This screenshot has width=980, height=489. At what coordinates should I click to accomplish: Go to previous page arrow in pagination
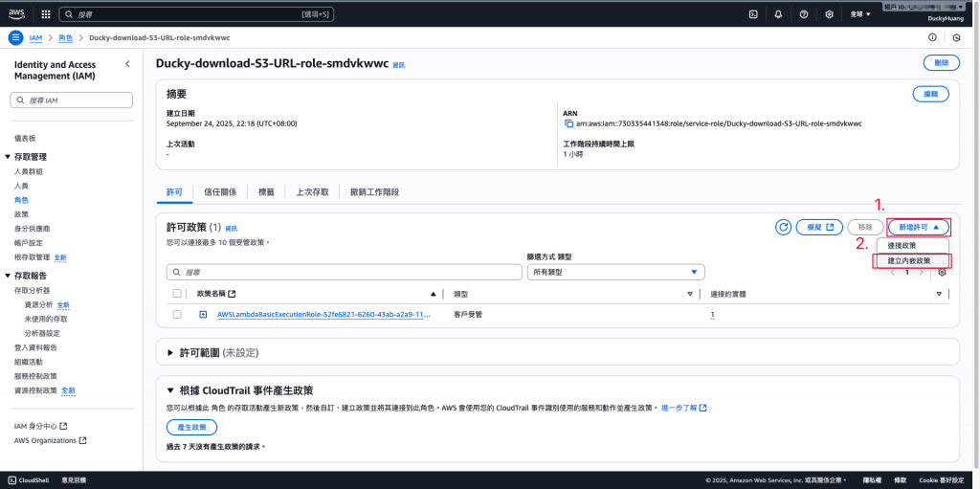tap(893, 272)
